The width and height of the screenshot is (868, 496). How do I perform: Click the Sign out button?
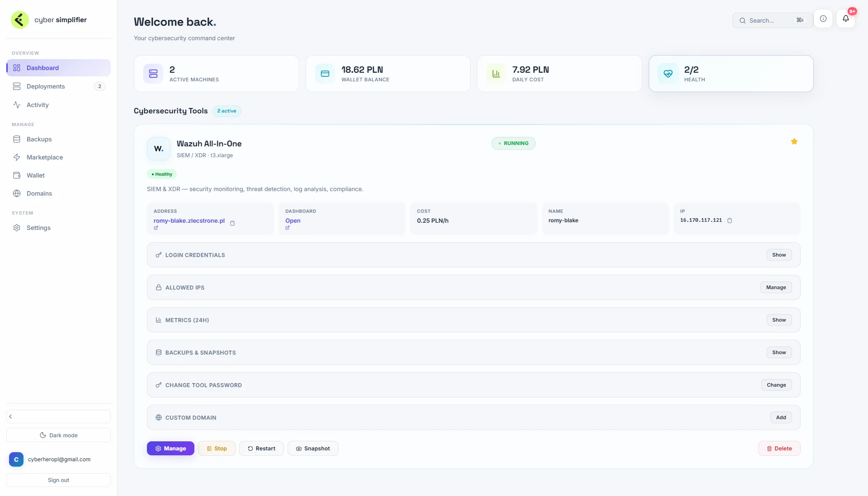coord(58,480)
